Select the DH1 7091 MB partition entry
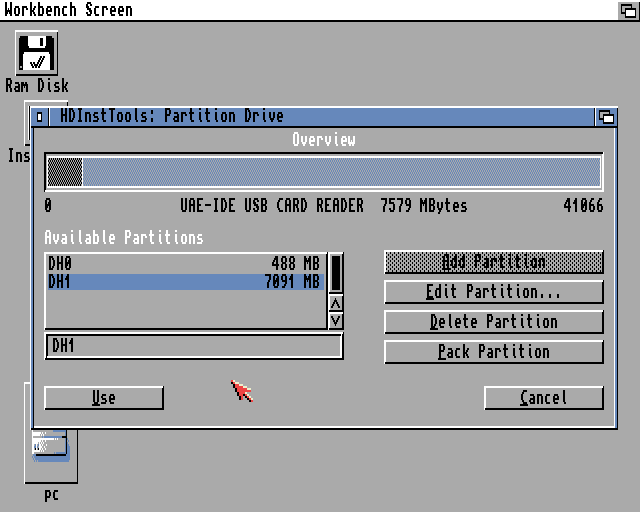 [x=184, y=282]
